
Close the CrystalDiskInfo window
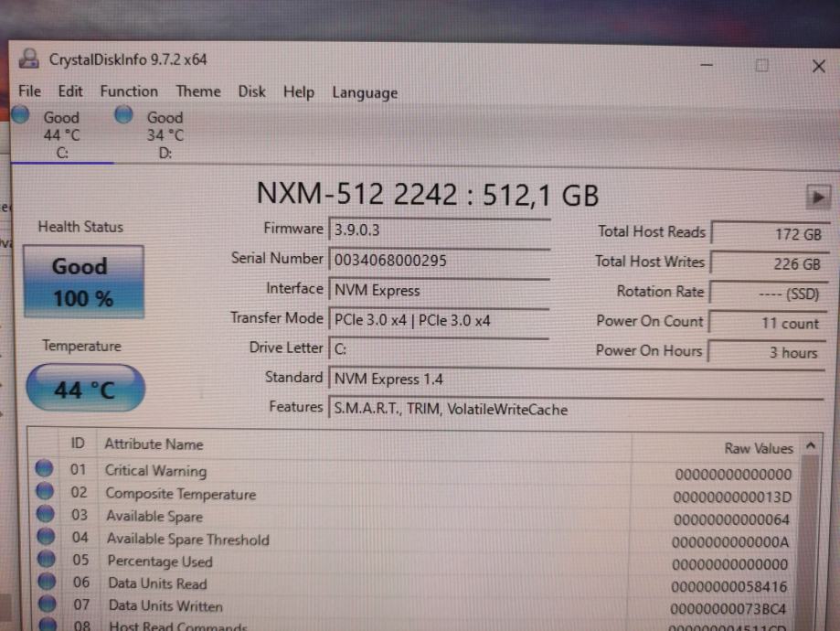(819, 67)
